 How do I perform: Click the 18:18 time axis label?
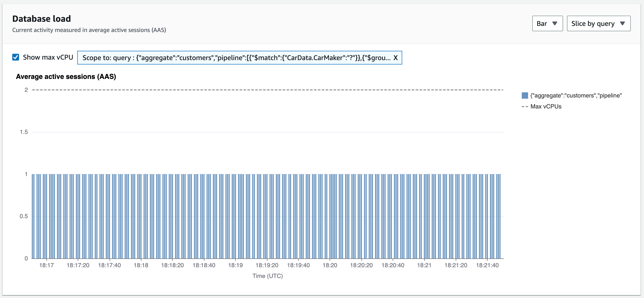point(141,265)
